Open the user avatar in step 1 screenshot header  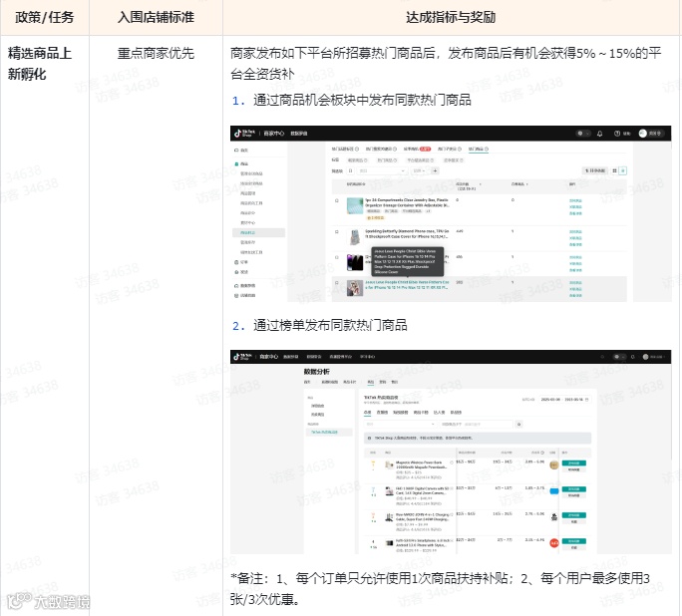pyautogui.click(x=642, y=134)
